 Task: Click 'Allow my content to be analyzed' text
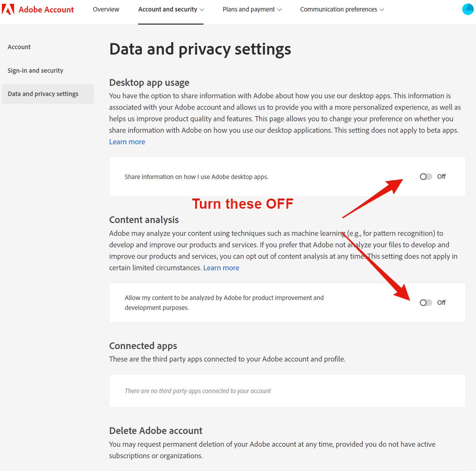[x=224, y=302]
